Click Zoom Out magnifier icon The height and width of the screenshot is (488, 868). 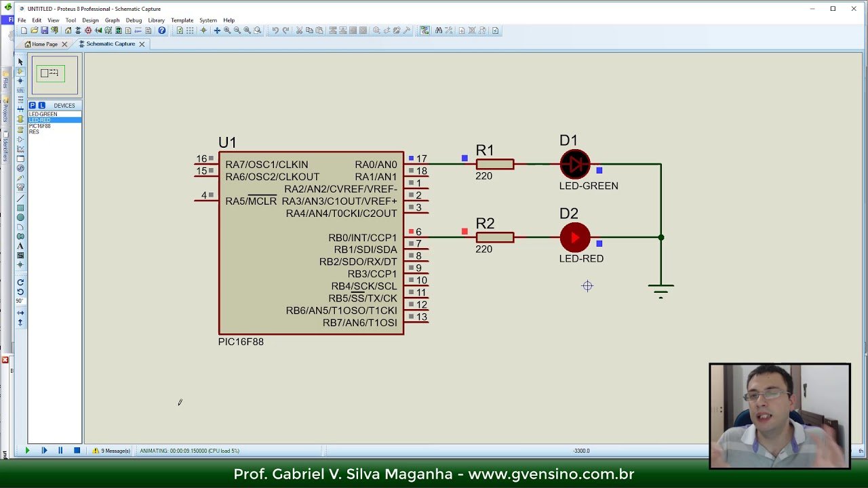pyautogui.click(x=237, y=30)
